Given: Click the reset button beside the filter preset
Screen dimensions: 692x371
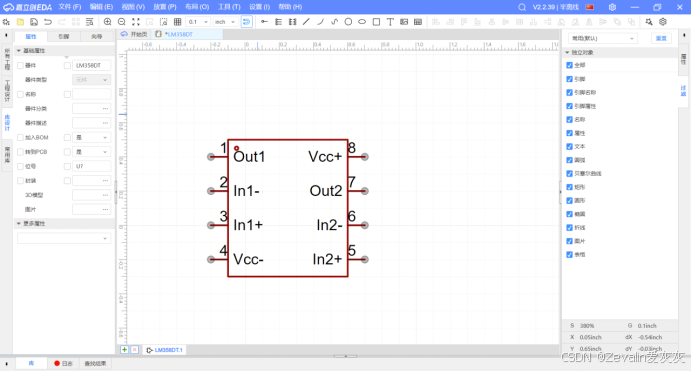Looking at the screenshot, I should pos(661,38).
